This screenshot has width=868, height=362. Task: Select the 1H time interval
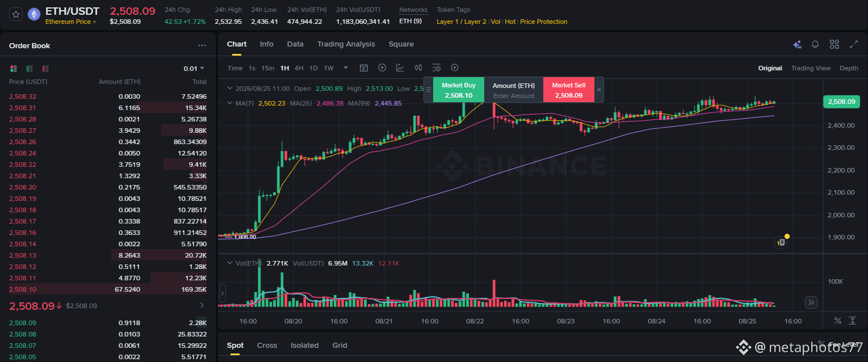pyautogui.click(x=284, y=68)
